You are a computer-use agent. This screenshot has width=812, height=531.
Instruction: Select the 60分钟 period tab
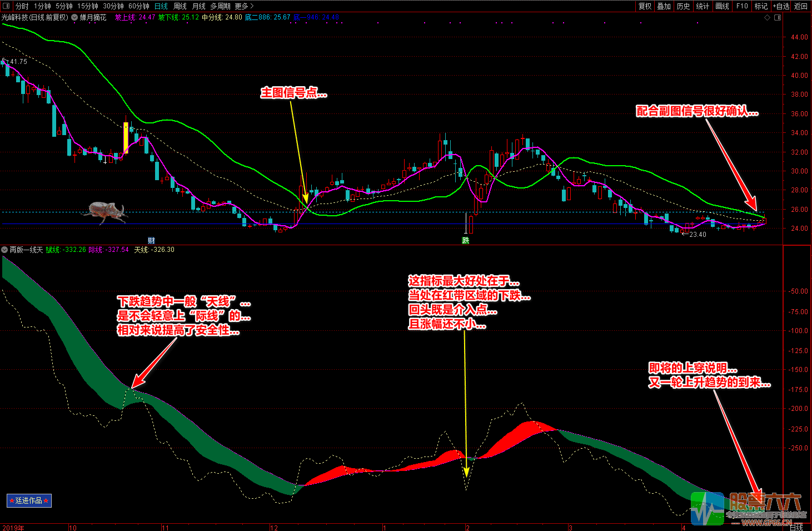point(138,6)
